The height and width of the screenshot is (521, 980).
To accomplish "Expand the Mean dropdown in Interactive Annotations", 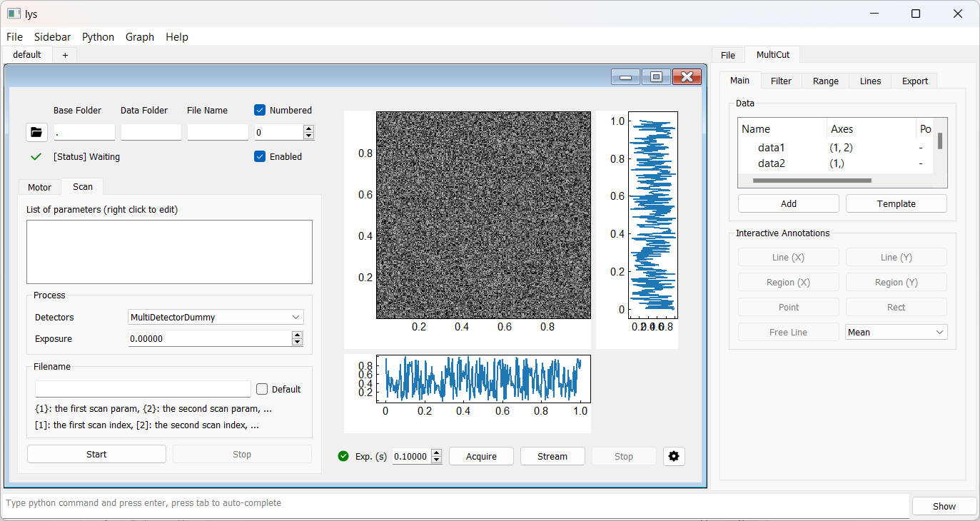I will pyautogui.click(x=896, y=332).
